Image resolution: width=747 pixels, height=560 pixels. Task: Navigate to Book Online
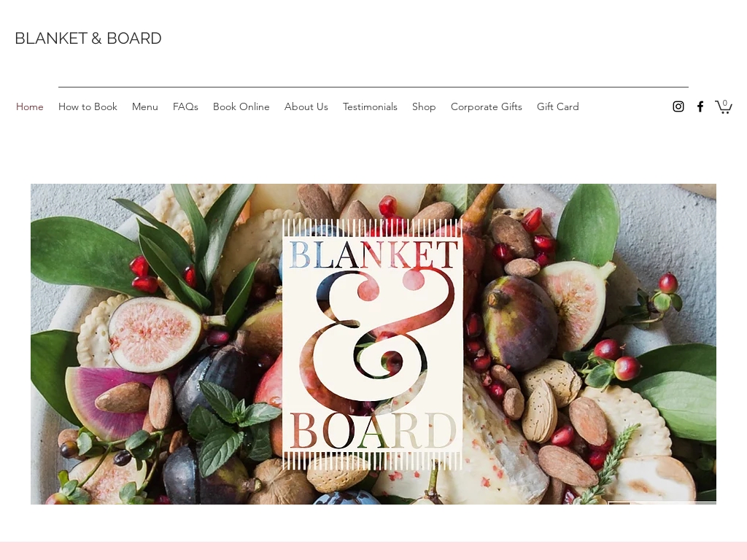pyautogui.click(x=241, y=106)
